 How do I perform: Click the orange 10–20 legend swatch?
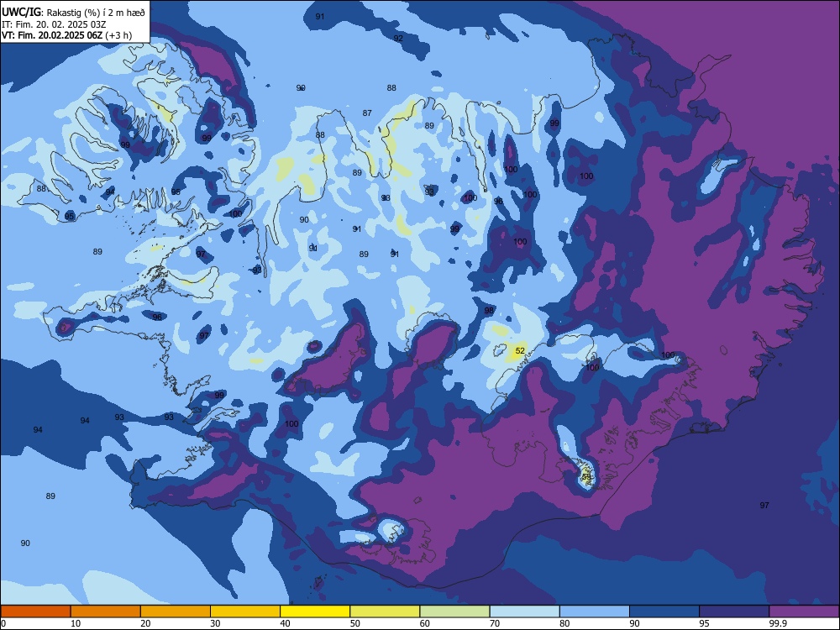point(106,612)
